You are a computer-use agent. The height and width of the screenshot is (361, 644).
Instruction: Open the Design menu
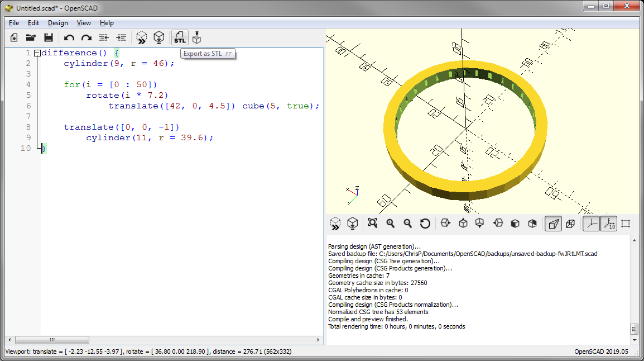coord(57,23)
